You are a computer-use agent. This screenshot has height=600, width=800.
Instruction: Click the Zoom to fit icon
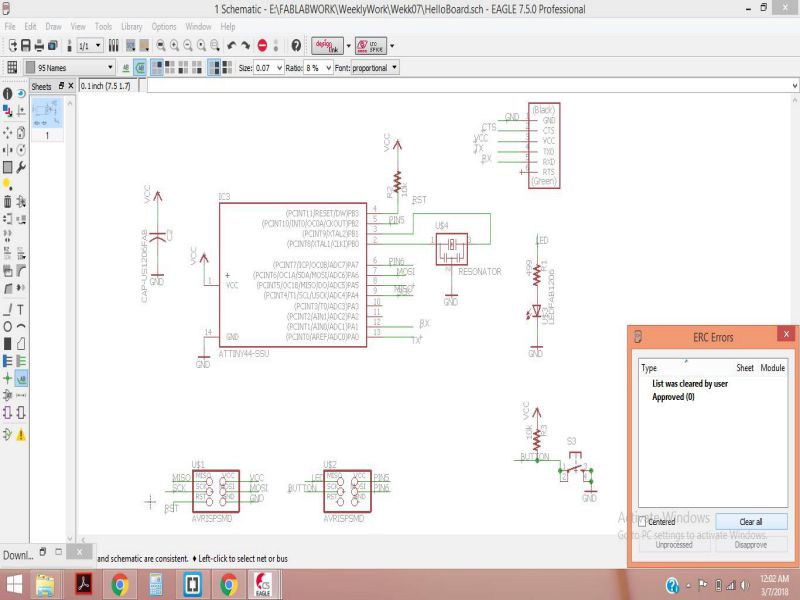click(161, 45)
